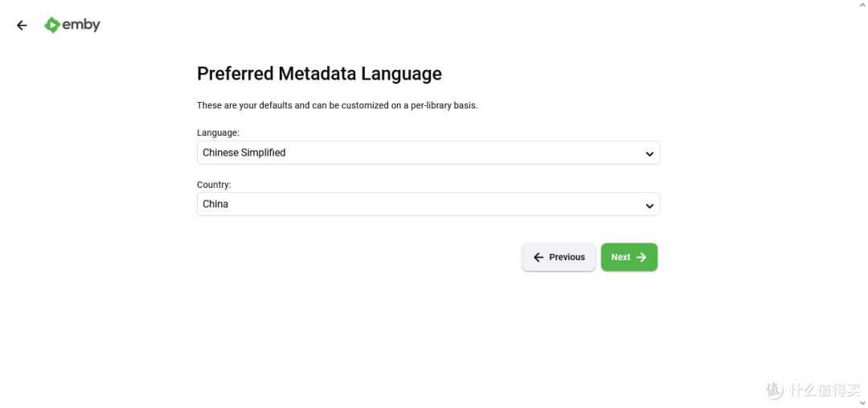Click the Previous button

click(x=559, y=257)
